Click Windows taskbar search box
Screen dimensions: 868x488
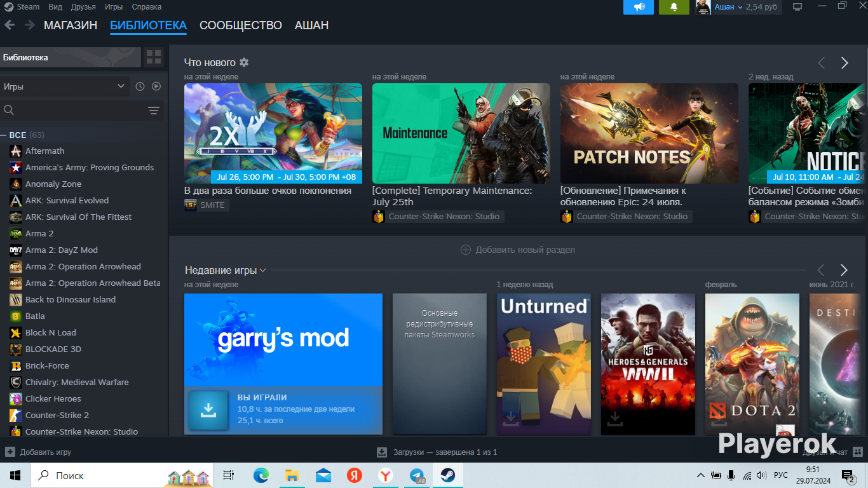pyautogui.click(x=122, y=475)
